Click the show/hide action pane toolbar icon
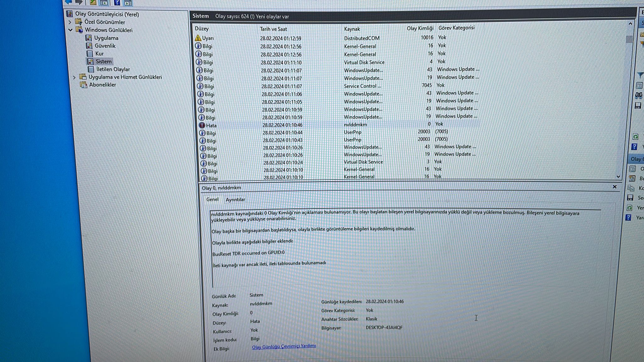Image resolution: width=644 pixels, height=362 pixels. point(128,3)
